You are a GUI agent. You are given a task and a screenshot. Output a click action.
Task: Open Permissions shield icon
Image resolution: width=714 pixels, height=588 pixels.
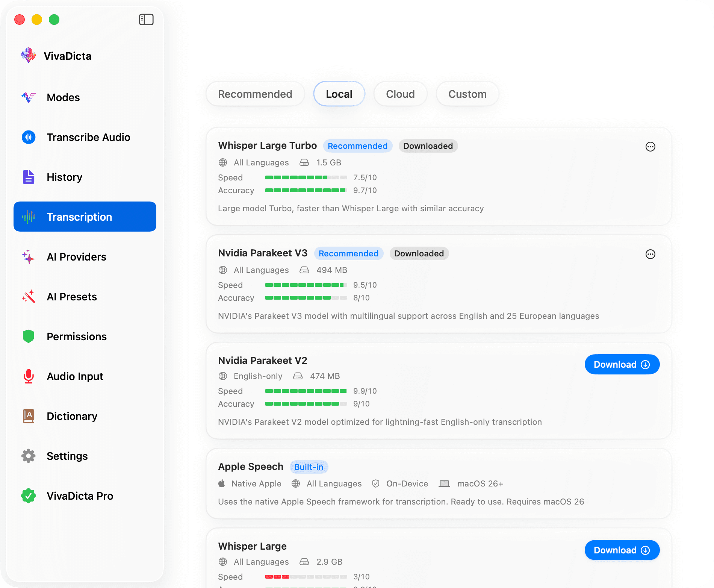point(29,336)
